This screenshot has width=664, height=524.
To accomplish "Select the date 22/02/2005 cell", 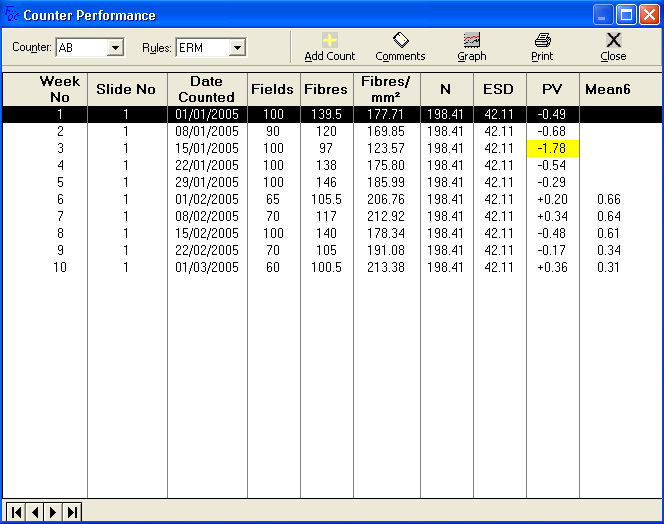I will [x=207, y=250].
